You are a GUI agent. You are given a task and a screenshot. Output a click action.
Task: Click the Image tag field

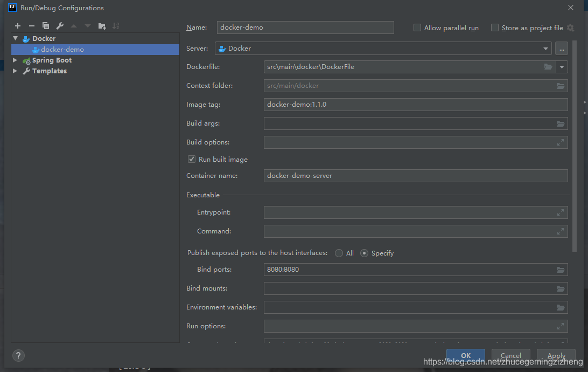[x=416, y=105]
